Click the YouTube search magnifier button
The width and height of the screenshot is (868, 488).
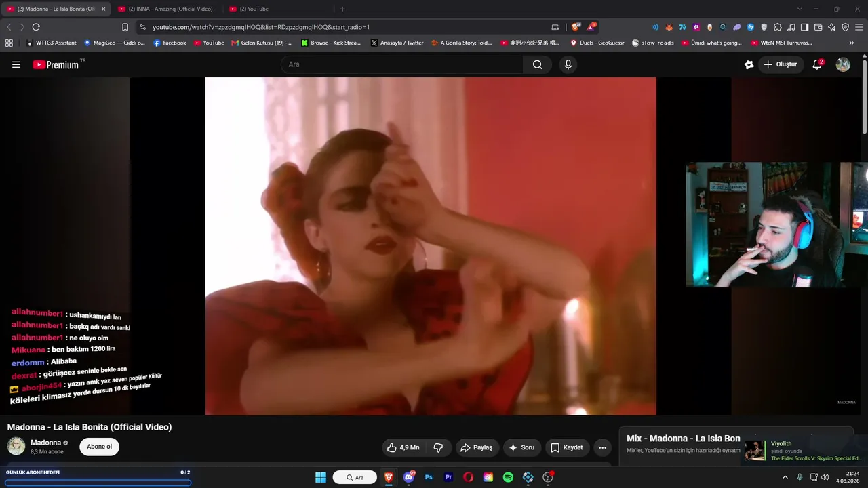click(x=537, y=64)
